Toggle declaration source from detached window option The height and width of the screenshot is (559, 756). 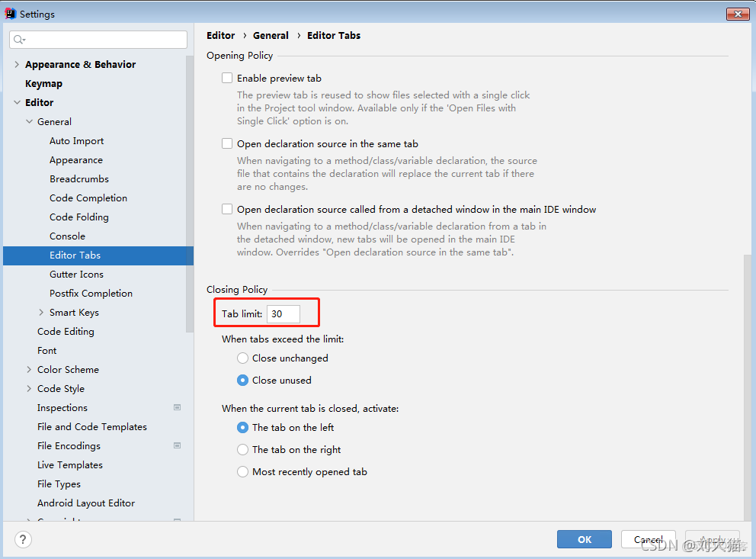(227, 209)
